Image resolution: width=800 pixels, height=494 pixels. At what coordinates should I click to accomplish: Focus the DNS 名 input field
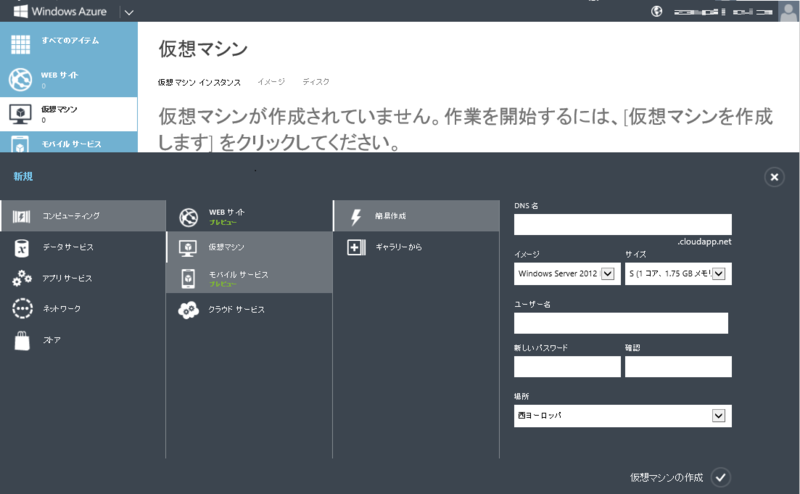(x=622, y=225)
